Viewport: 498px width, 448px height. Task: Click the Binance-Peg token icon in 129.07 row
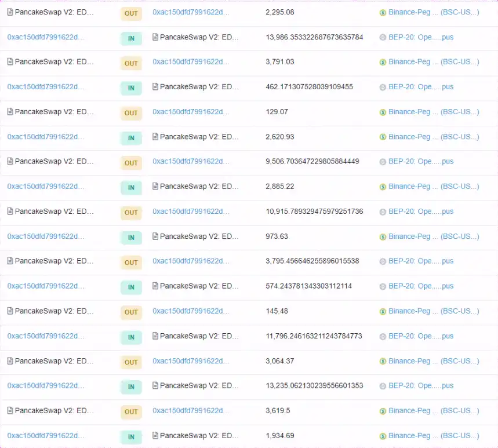[x=383, y=112]
